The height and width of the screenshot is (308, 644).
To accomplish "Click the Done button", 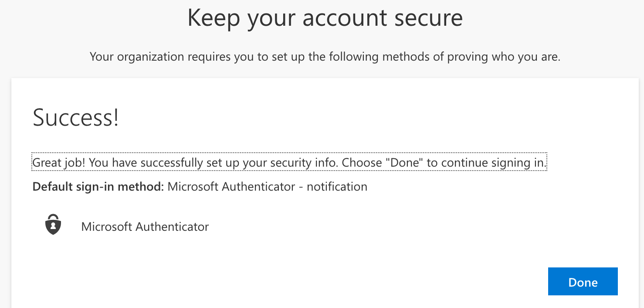I will coord(583,282).
